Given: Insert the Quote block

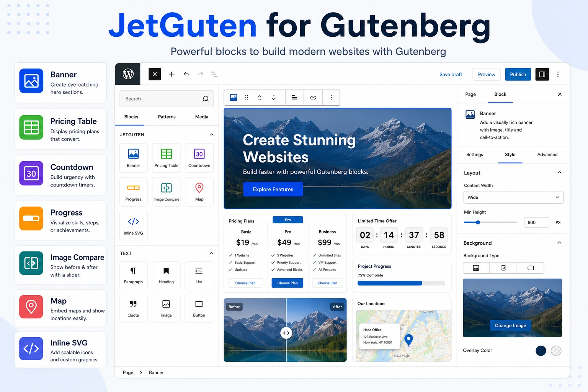Looking at the screenshot, I should (x=133, y=308).
